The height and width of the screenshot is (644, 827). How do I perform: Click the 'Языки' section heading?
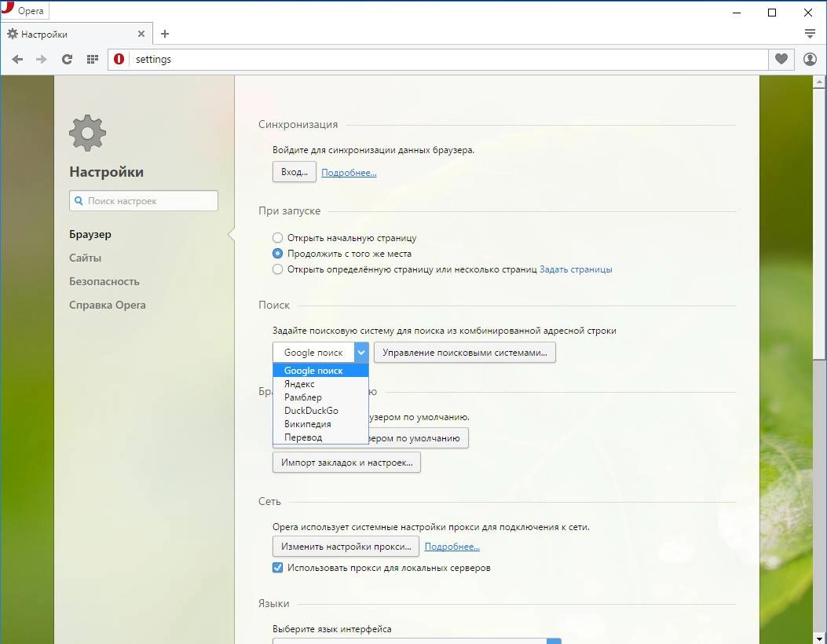[x=274, y=604]
